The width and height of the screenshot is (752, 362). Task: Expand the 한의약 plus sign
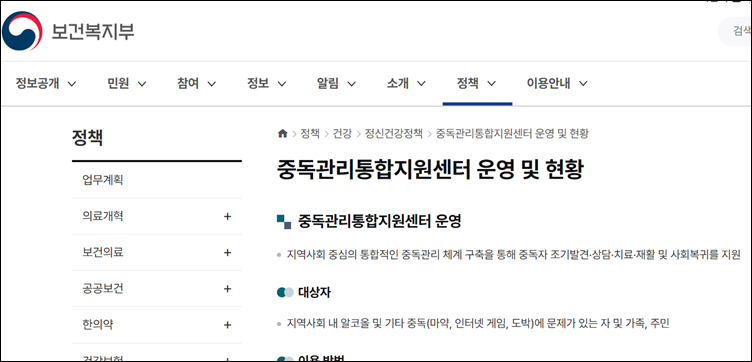tap(227, 325)
